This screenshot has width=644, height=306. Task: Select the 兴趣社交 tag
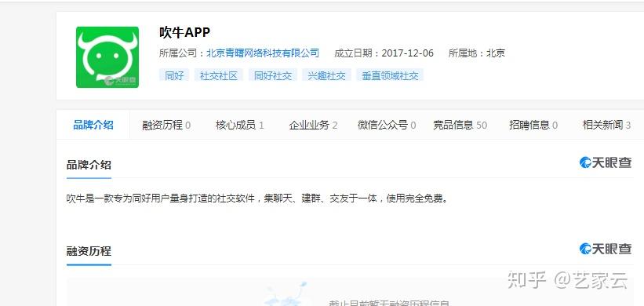pyautogui.click(x=327, y=75)
